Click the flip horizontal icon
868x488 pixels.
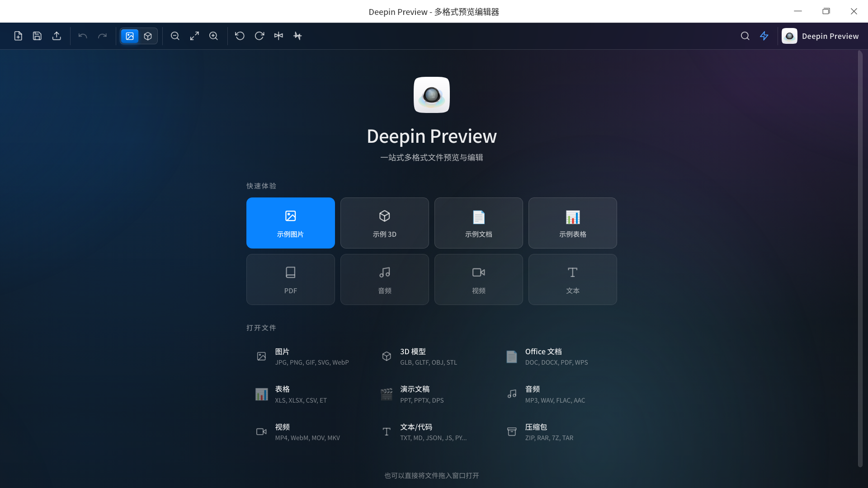tap(278, 36)
